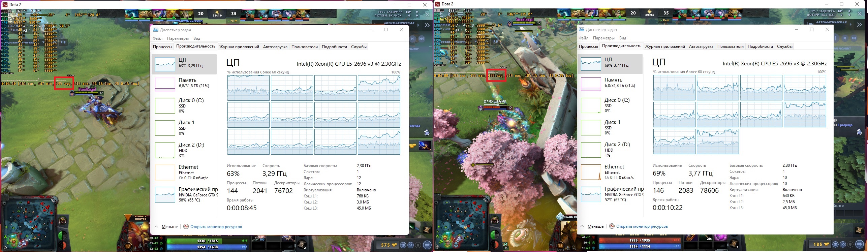Select GPU NVIDIA GeForce entry right Task Manager
The height and width of the screenshot is (252, 868).
[x=610, y=194]
